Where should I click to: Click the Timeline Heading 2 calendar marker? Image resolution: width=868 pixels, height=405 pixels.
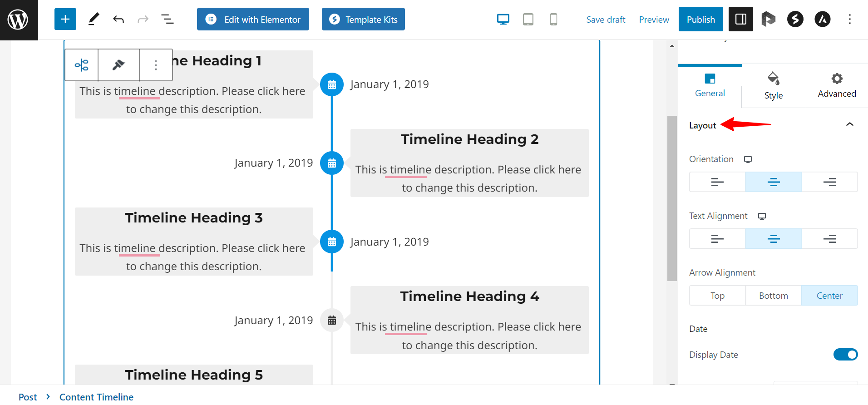coord(332,163)
